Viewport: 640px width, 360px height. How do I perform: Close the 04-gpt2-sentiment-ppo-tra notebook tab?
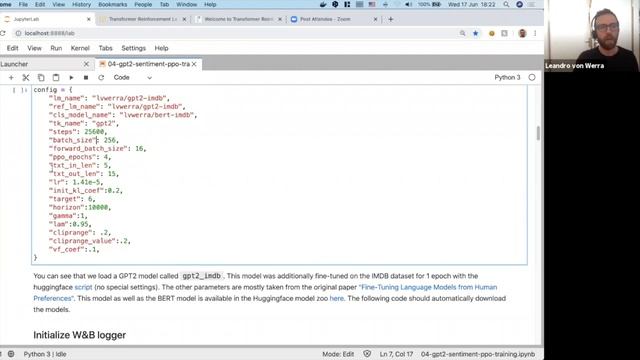pos(194,64)
